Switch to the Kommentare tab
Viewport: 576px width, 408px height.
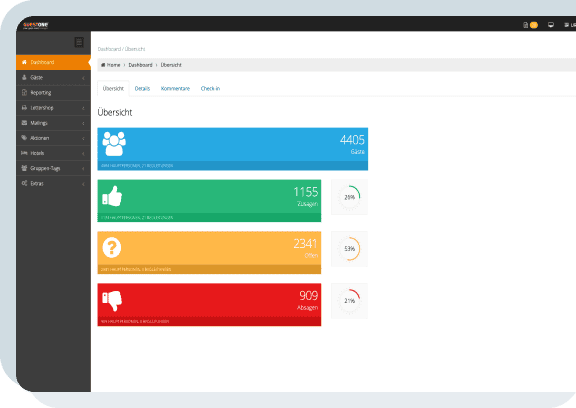click(x=175, y=89)
